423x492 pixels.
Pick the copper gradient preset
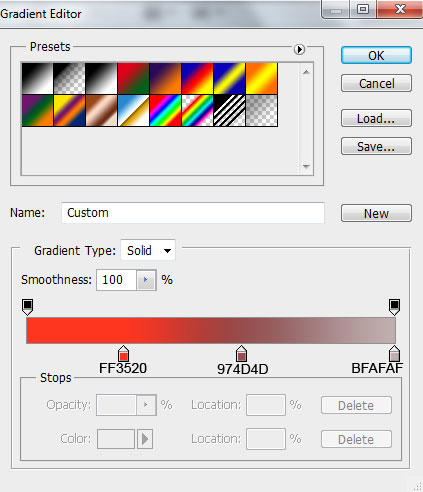pos(101,111)
